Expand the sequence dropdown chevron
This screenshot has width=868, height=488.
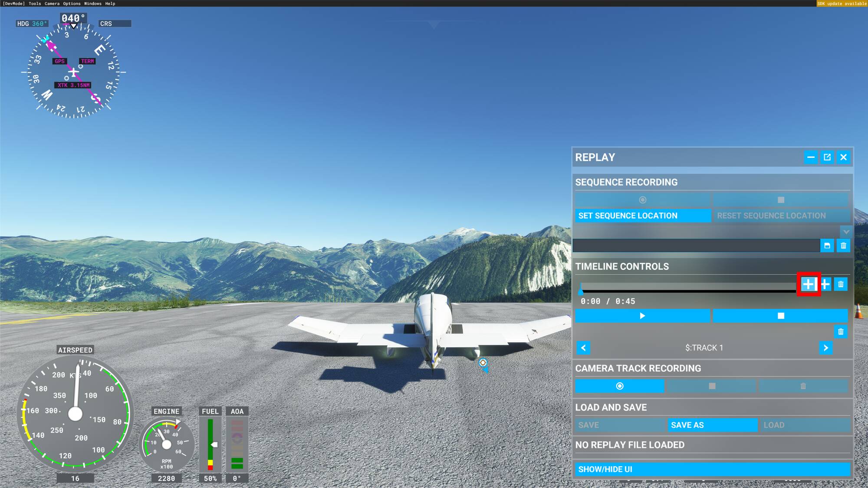[846, 232]
